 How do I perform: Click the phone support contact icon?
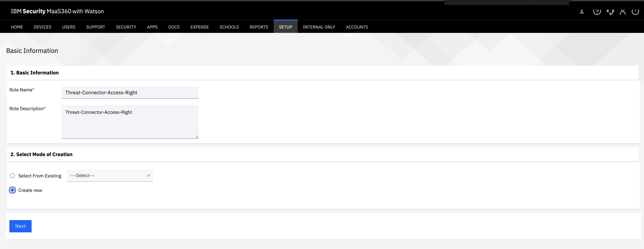click(x=610, y=12)
